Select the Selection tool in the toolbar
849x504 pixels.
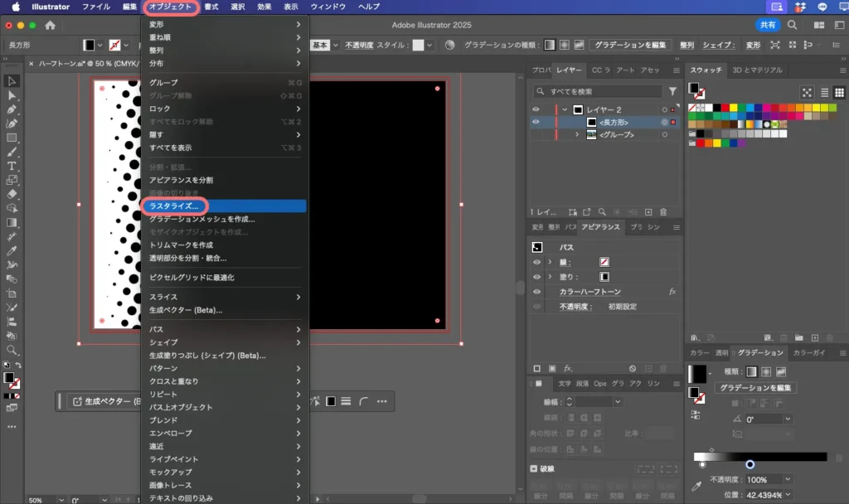[11, 81]
